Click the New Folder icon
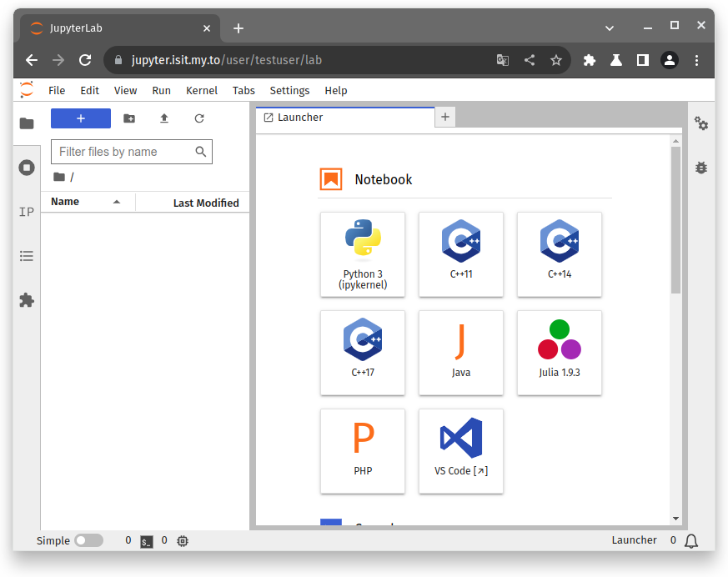This screenshot has width=728, height=577. (129, 118)
